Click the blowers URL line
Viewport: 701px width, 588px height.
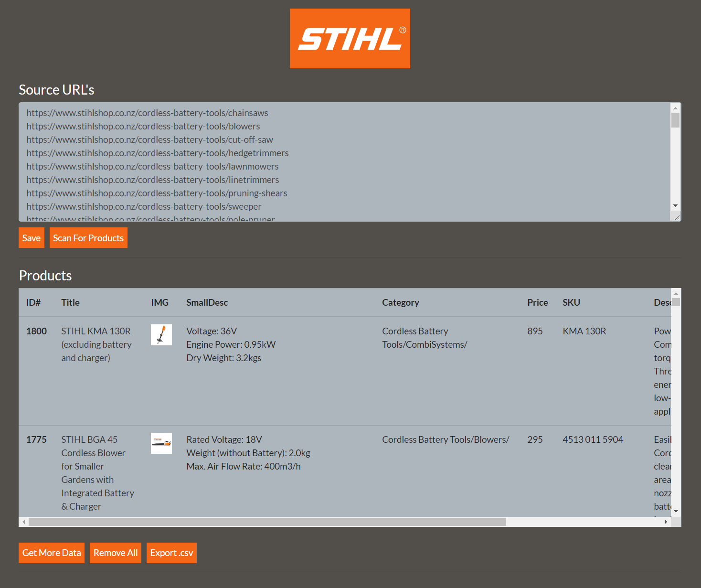tap(143, 126)
